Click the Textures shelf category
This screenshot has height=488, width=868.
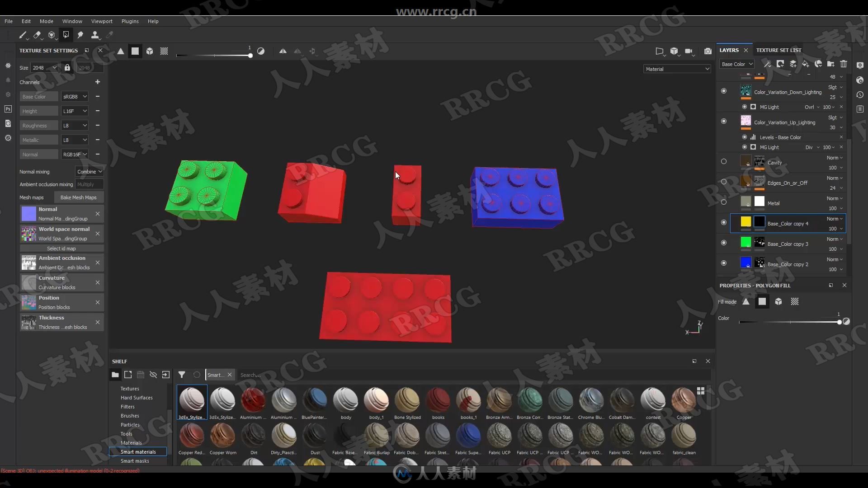(129, 388)
